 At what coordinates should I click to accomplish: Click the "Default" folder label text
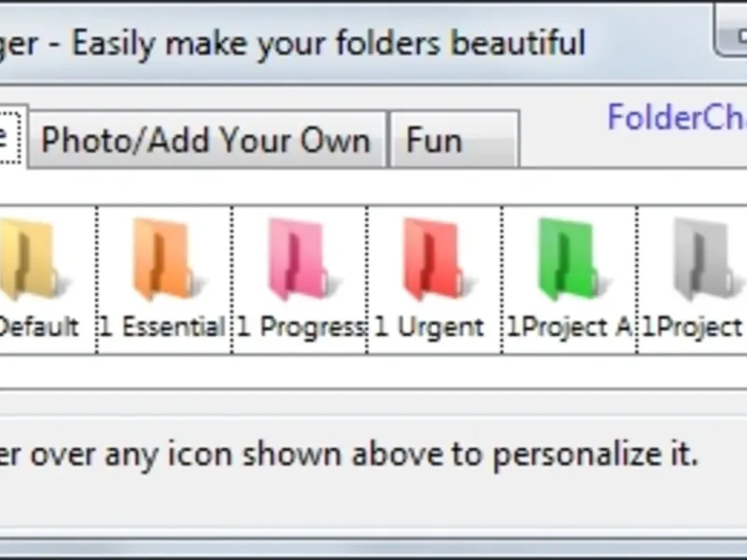coord(39,328)
